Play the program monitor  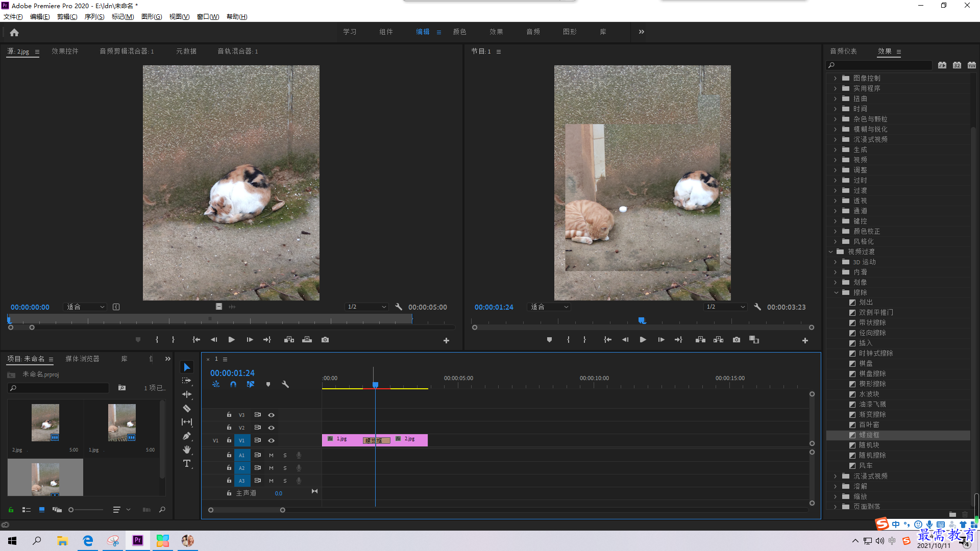(x=643, y=340)
